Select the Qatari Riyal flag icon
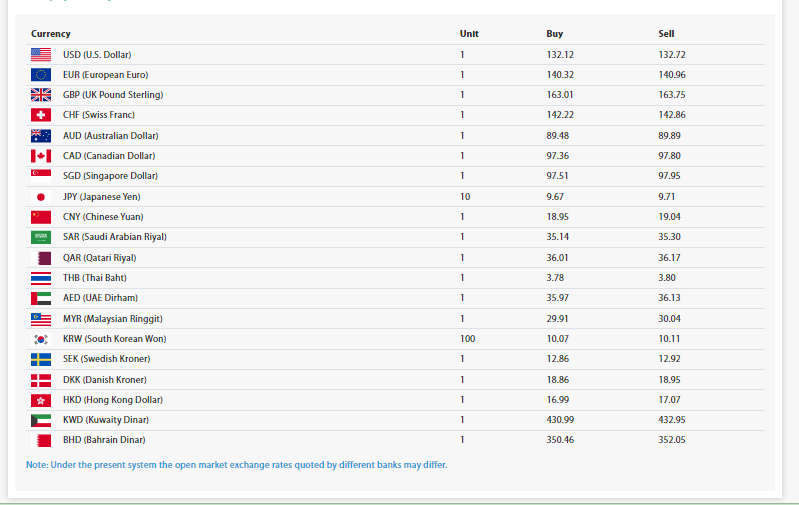The height and width of the screenshot is (505, 799). 41,258
